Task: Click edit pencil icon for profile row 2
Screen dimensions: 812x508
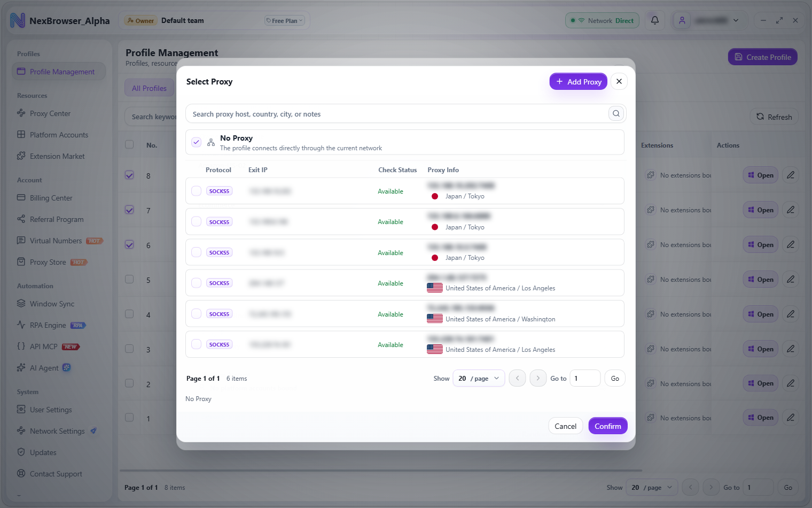Action: click(791, 383)
